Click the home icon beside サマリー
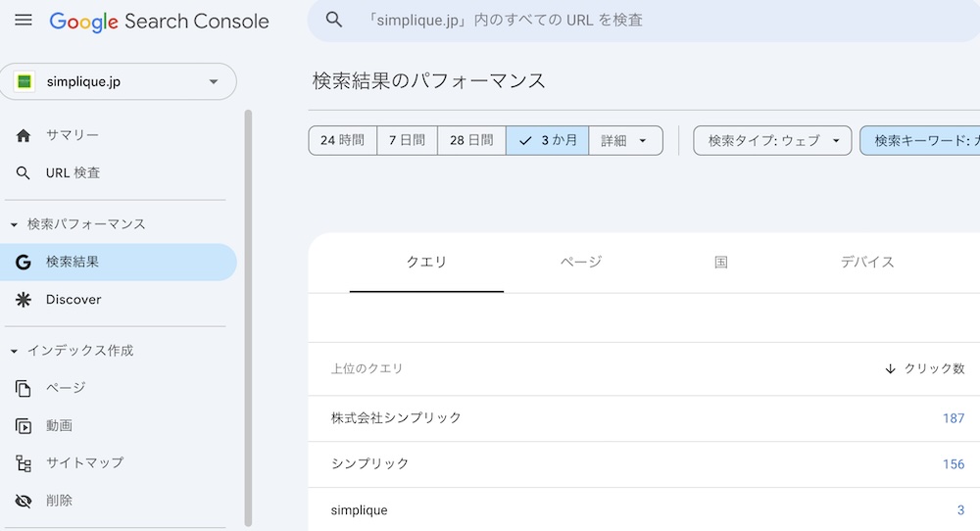The height and width of the screenshot is (531, 980). click(24, 135)
